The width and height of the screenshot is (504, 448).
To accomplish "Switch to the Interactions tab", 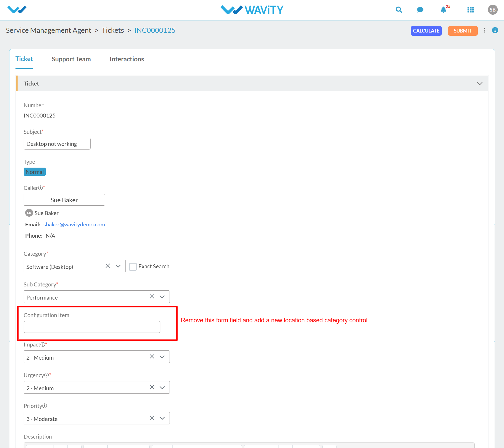I will (x=127, y=59).
